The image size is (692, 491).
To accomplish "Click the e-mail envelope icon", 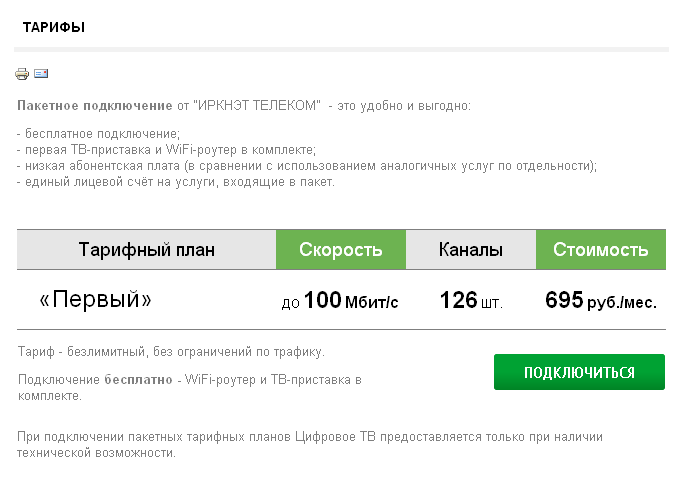I will click(x=41, y=73).
